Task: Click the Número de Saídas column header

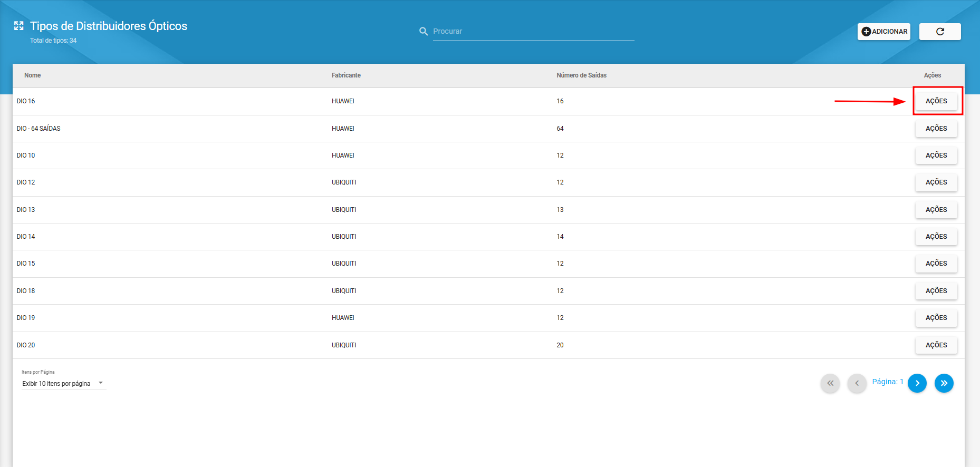Action: point(581,75)
